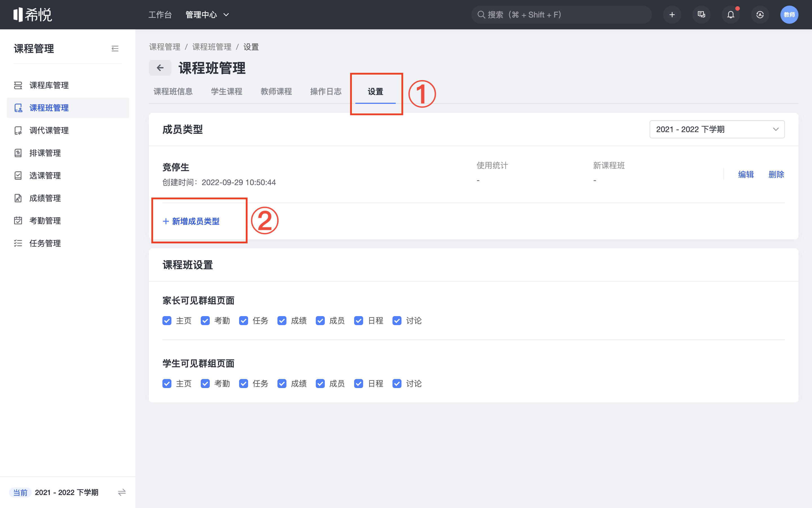Open 任务管理 in sidebar
The height and width of the screenshot is (508, 812).
pos(68,243)
